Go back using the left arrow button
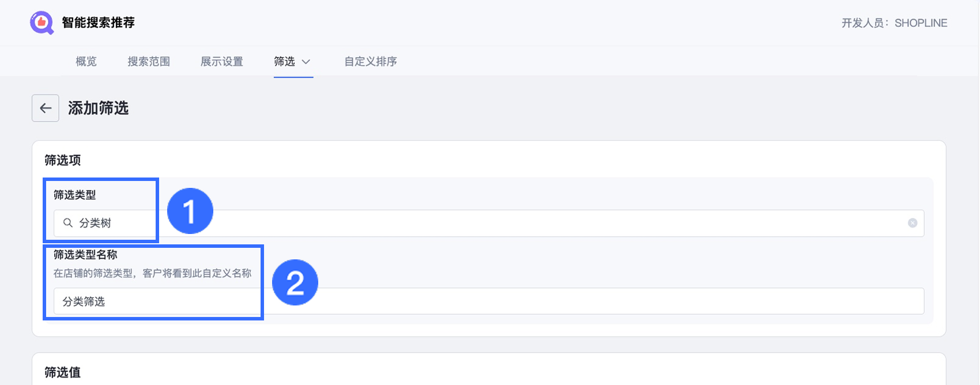The image size is (980, 385). [x=46, y=108]
